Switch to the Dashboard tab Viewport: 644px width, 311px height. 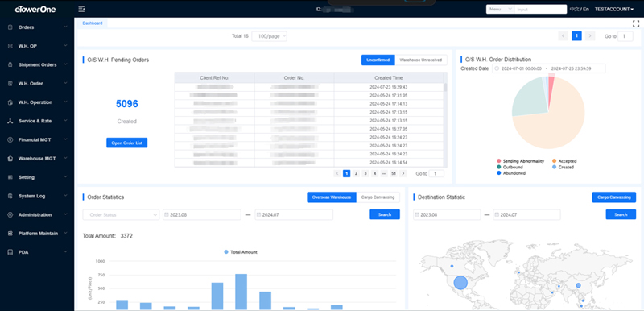(93, 23)
